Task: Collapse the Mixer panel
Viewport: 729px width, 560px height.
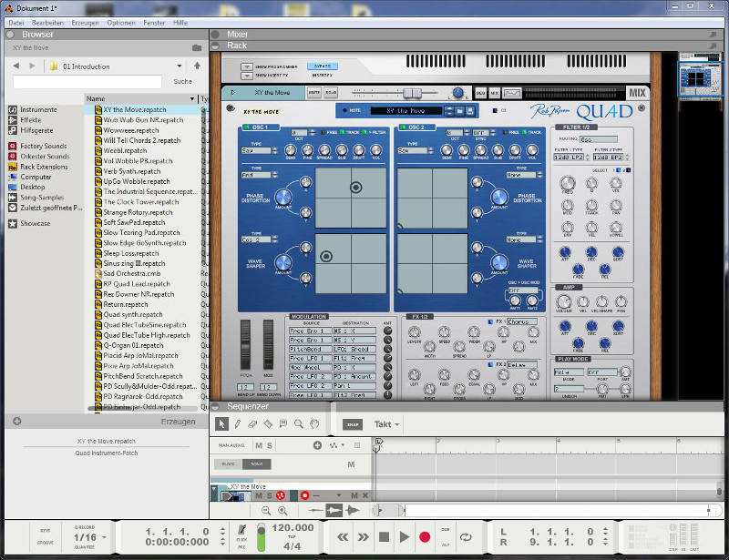Action: tap(215, 35)
